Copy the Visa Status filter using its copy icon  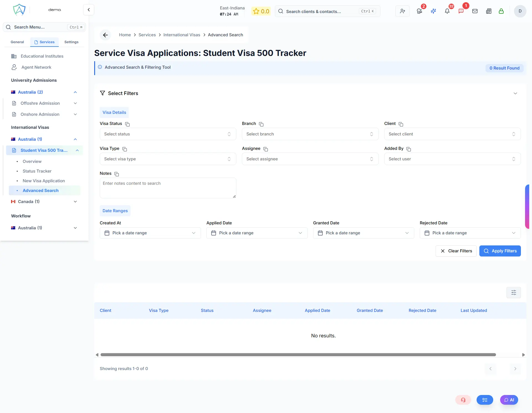click(x=127, y=124)
